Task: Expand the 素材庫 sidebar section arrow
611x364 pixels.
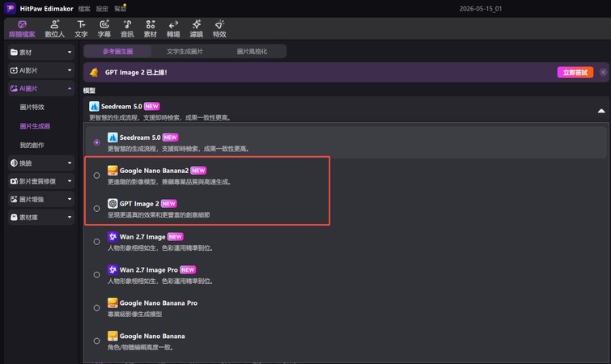Action: (x=70, y=218)
